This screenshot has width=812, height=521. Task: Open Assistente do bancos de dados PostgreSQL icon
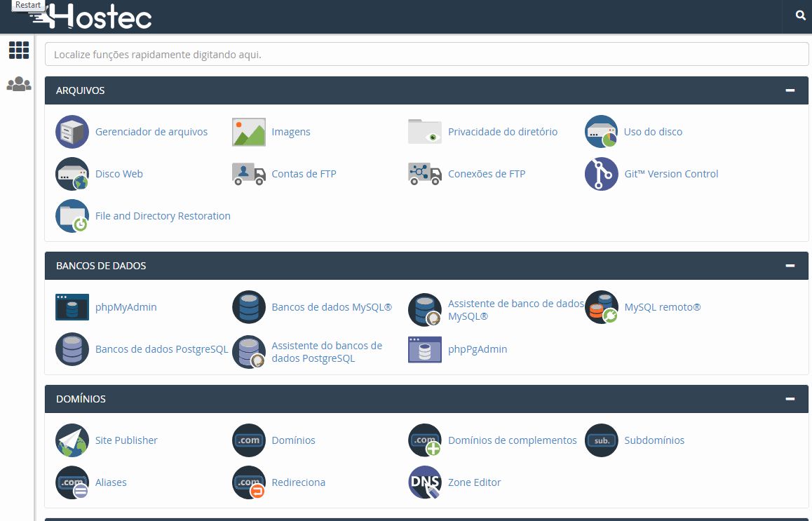click(x=248, y=351)
